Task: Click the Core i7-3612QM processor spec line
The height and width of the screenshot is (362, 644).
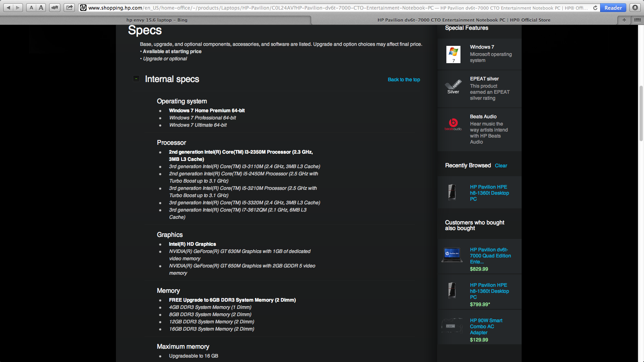Action: tap(238, 214)
